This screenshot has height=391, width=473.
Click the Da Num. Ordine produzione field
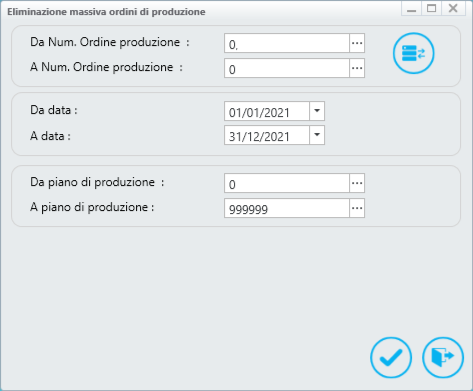pyautogui.click(x=287, y=43)
